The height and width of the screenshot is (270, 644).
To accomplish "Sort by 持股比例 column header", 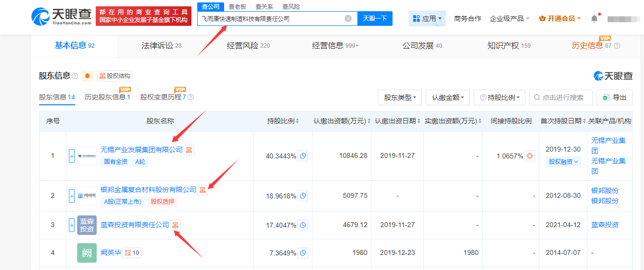I will click(283, 121).
